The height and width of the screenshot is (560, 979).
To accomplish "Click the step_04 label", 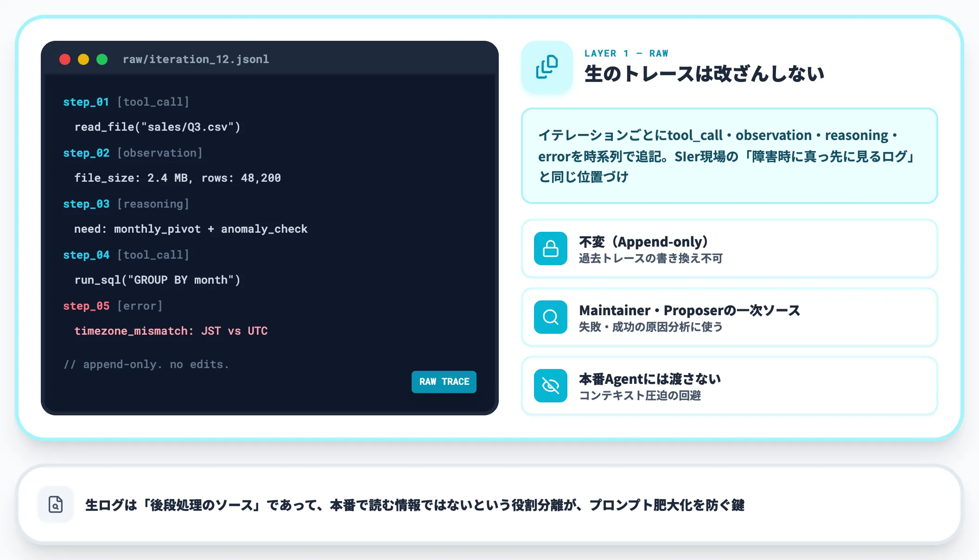I will (86, 255).
